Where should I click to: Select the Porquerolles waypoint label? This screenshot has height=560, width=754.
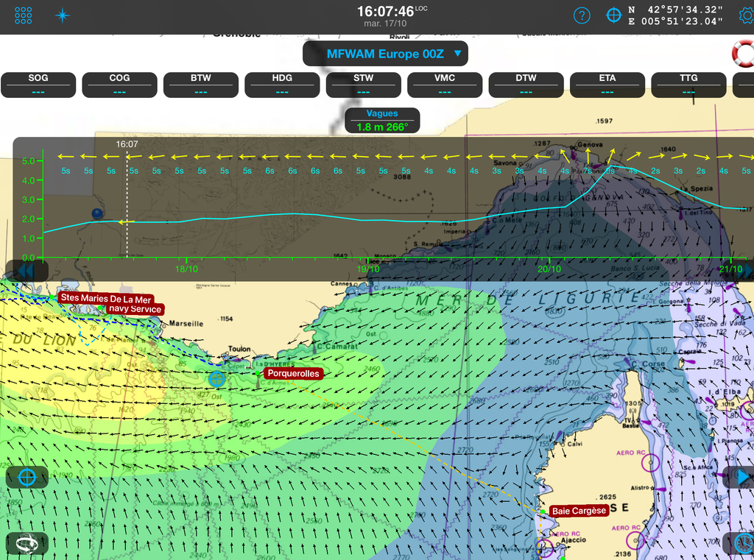293,374
